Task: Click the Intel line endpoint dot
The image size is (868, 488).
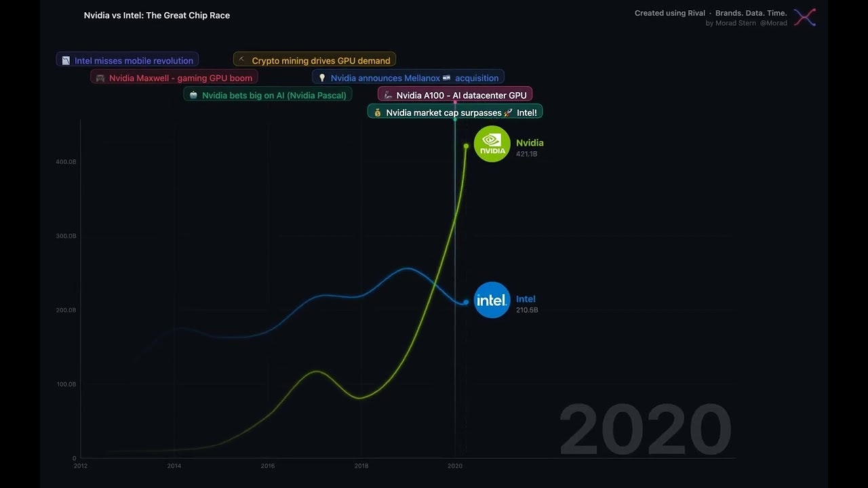Action: [466, 302]
